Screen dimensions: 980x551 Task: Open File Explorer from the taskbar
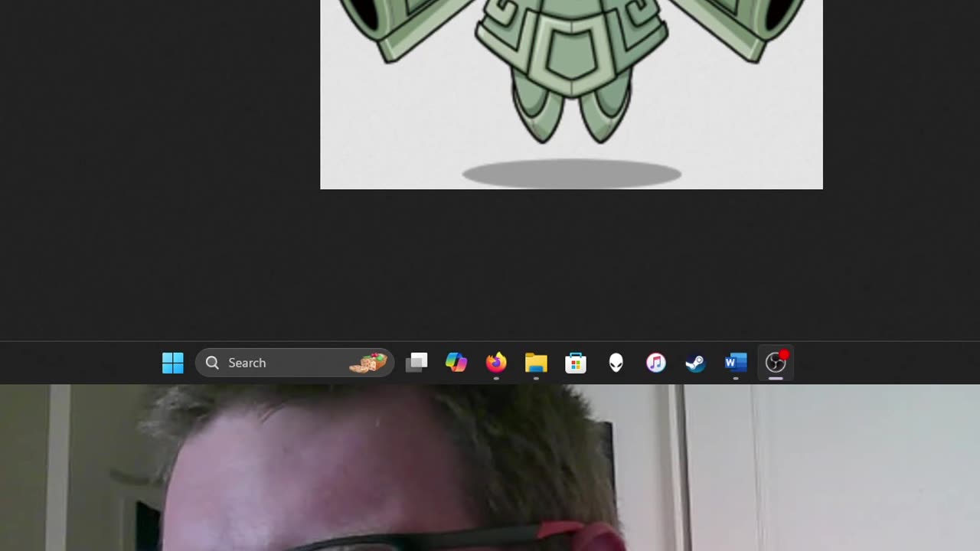click(536, 363)
